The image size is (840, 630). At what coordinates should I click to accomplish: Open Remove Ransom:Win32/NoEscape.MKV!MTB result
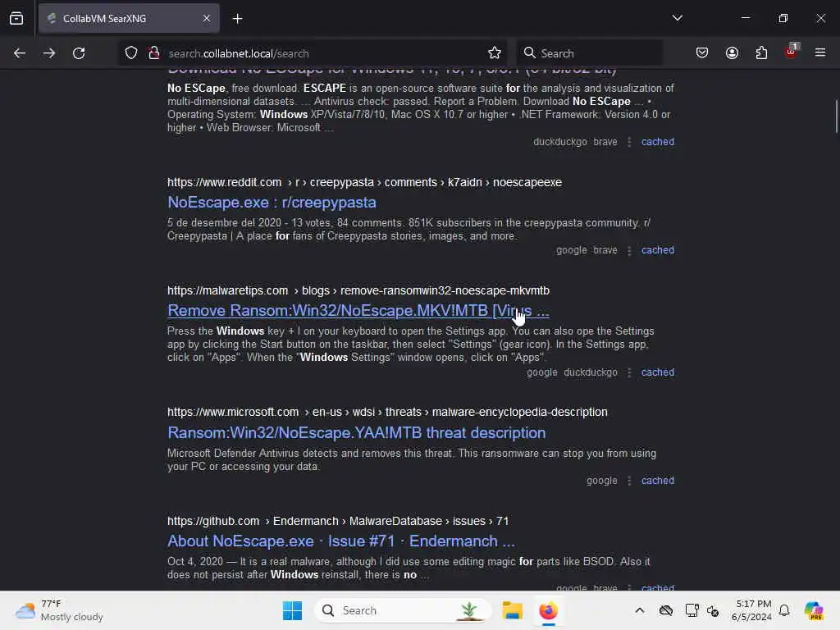coord(358,311)
